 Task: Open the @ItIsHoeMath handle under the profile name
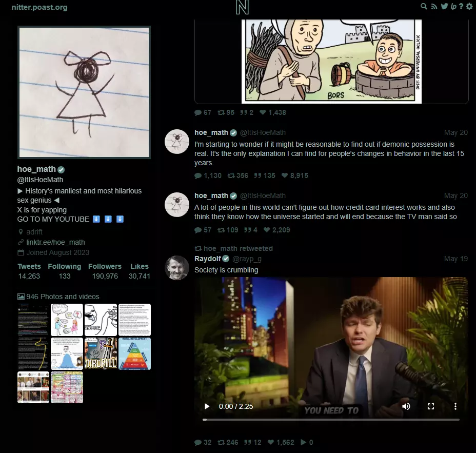point(40,180)
